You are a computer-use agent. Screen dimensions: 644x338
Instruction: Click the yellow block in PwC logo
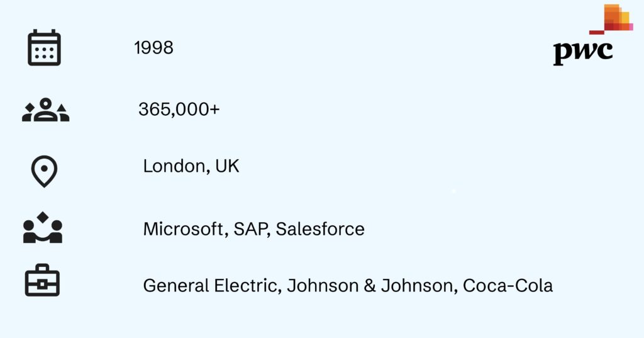625,18
